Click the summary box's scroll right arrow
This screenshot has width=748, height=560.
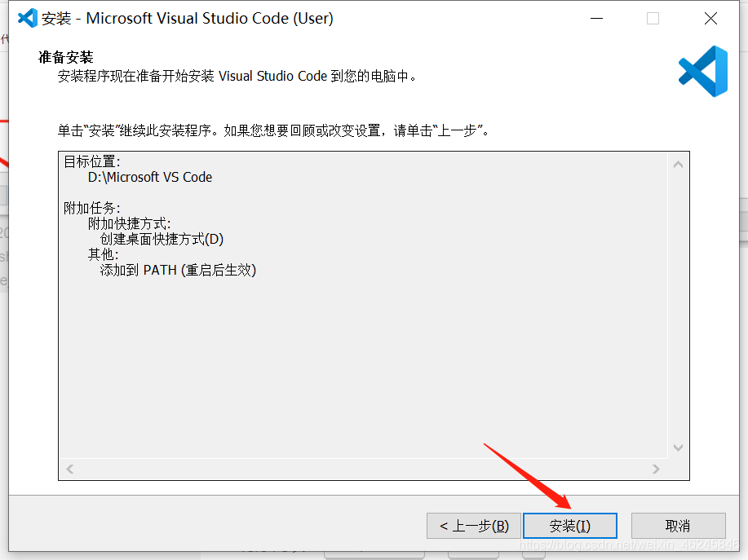[656, 469]
